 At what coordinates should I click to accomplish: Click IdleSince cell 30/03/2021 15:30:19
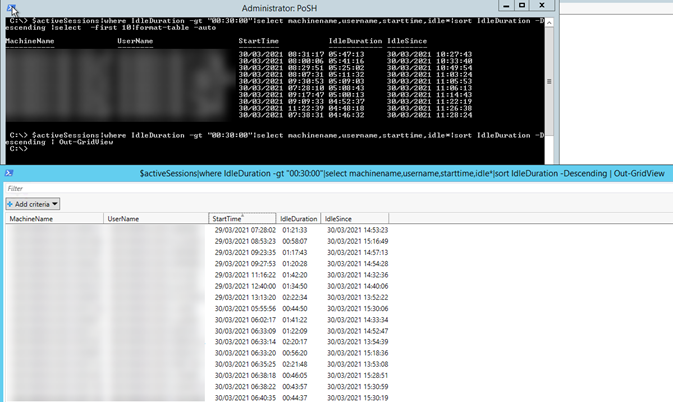pos(358,398)
